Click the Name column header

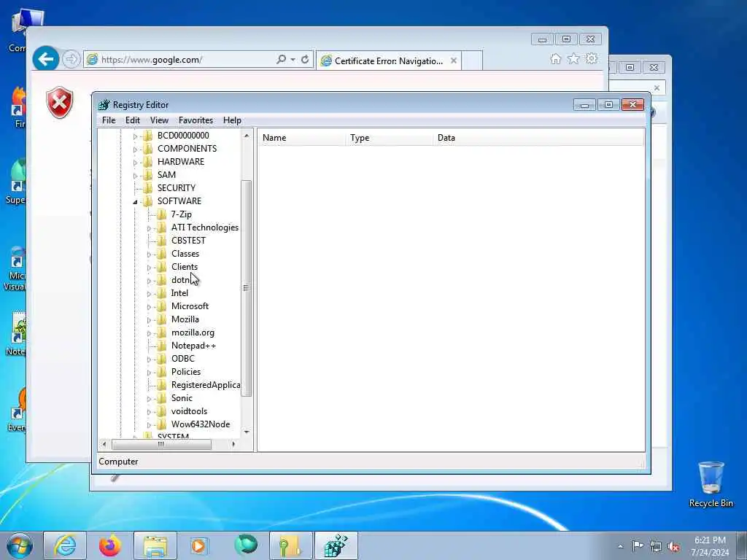tap(302, 138)
